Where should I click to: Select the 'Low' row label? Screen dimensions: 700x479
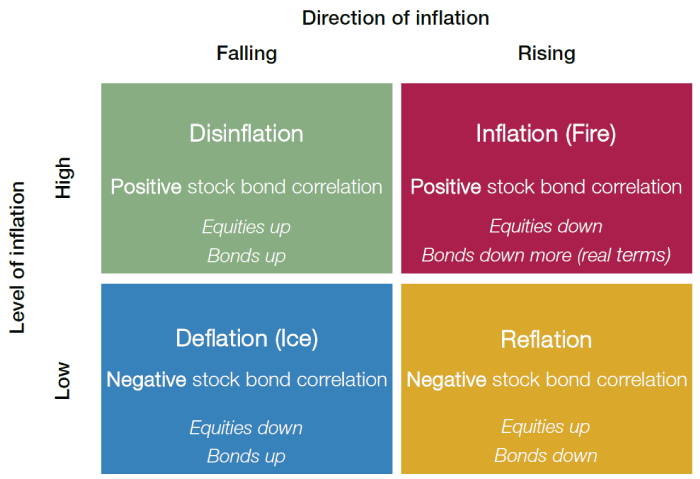pos(62,380)
